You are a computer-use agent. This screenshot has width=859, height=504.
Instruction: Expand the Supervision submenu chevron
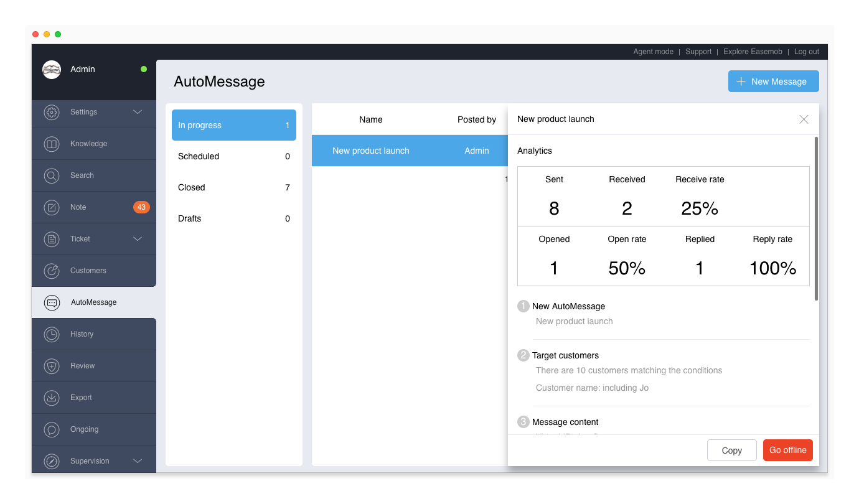tap(138, 461)
